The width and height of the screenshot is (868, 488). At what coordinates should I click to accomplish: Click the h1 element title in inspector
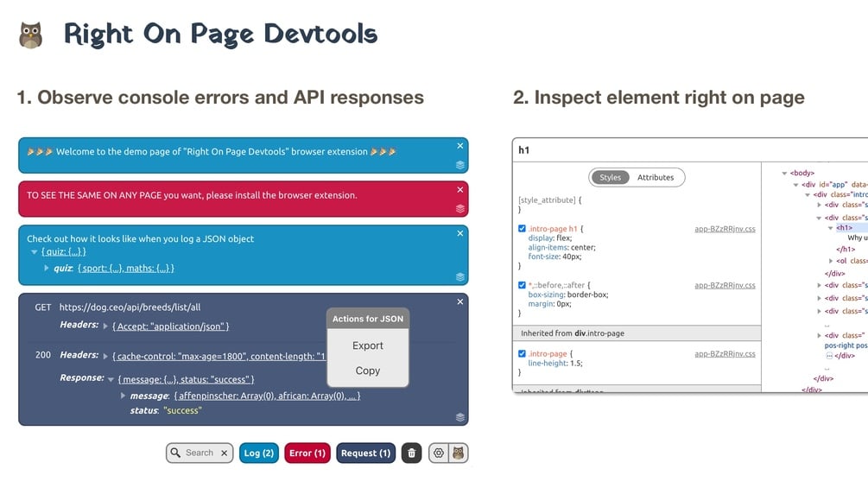[x=523, y=150]
